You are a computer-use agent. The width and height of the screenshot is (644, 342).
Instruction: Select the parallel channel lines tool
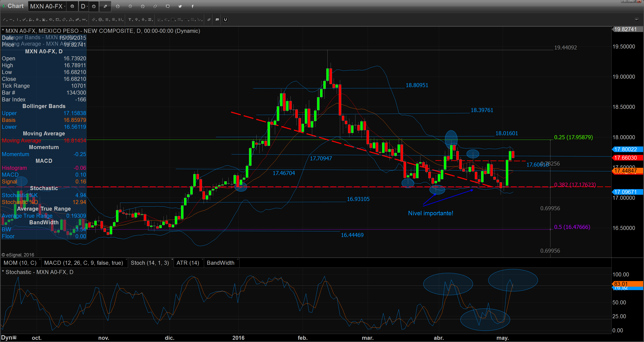(x=94, y=20)
